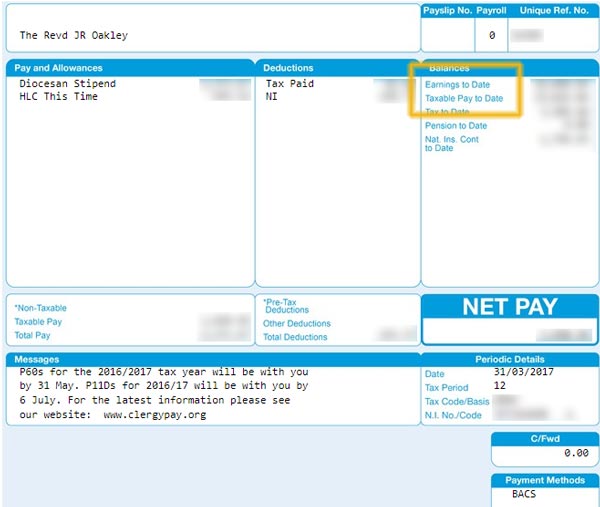Click the 'NET PAY' heading
Screen dimensions: 600x507
pyautogui.click(x=510, y=306)
